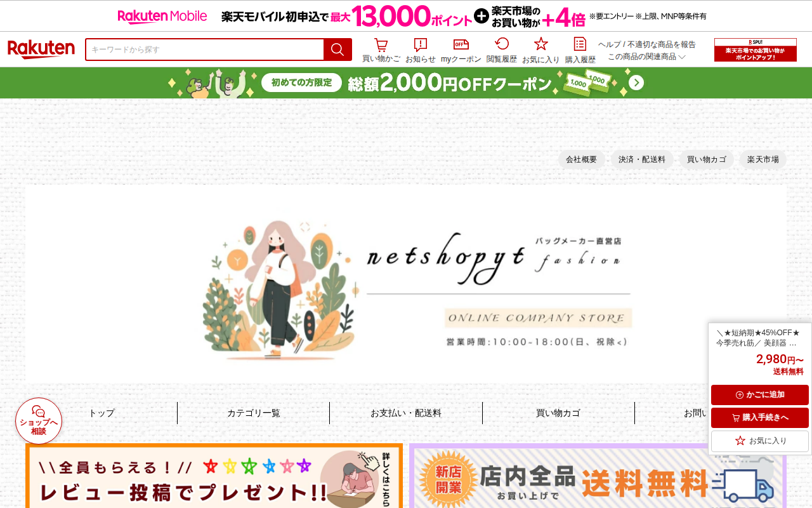Focus the keyword search field
Viewport: 812px width, 508px height.
coord(205,50)
